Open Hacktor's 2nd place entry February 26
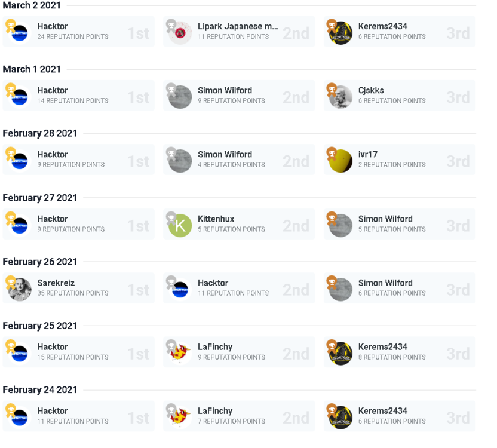This screenshot has width=497, height=448. click(x=213, y=283)
